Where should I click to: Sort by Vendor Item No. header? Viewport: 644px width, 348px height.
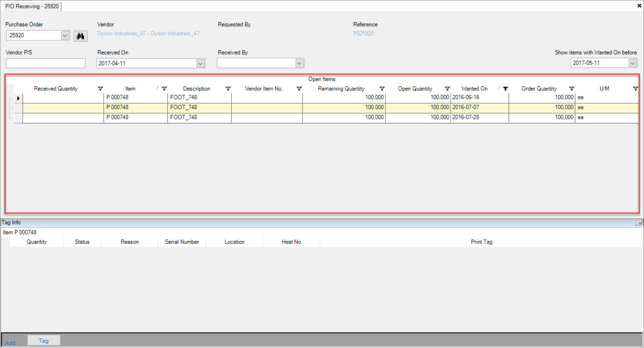coord(263,89)
